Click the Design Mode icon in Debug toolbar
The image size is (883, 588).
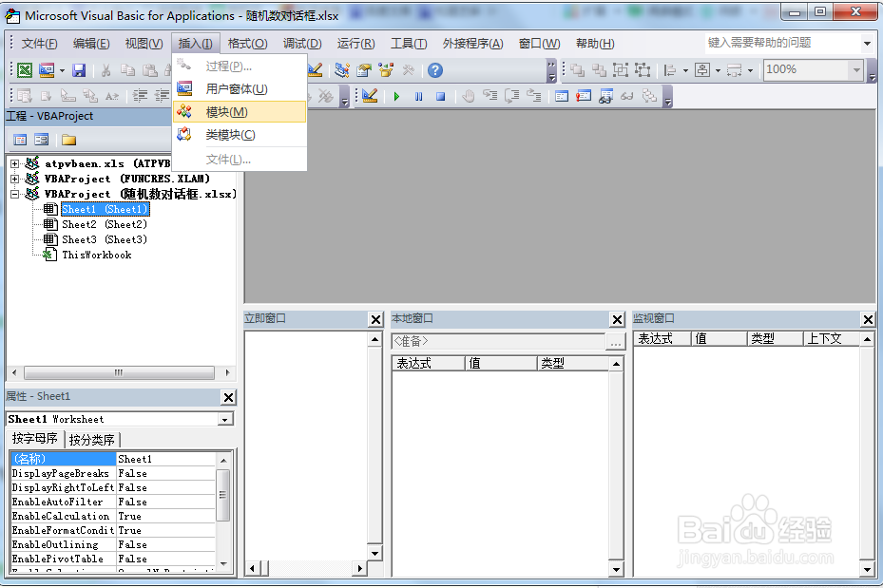(370, 96)
